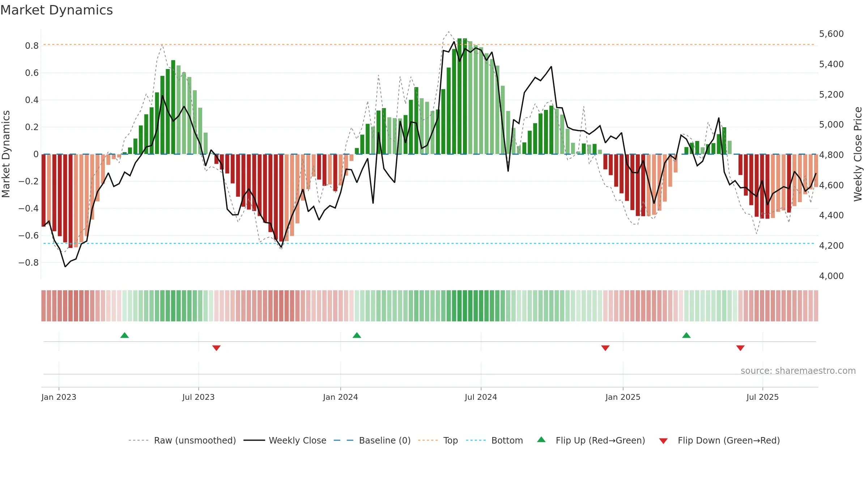The width and height of the screenshot is (868, 488).
Task: Select the Flip Up marker in spring 2025
Action: 686,335
